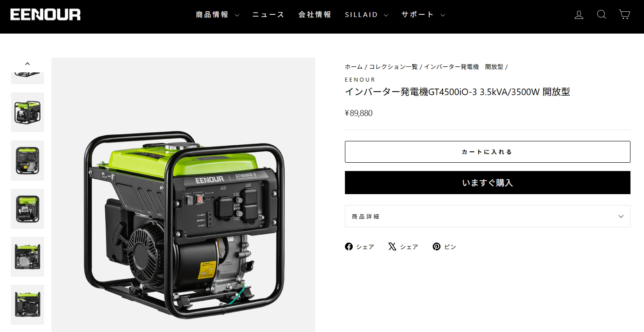Viewport: 644px width, 332px height.
Task: Open the shopping cart icon
Action: (x=624, y=15)
